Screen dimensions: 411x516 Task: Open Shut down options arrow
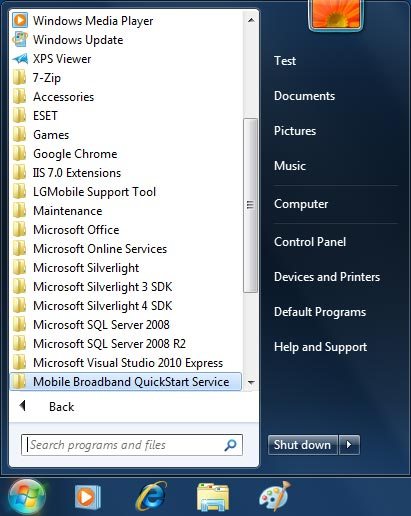[x=349, y=445]
